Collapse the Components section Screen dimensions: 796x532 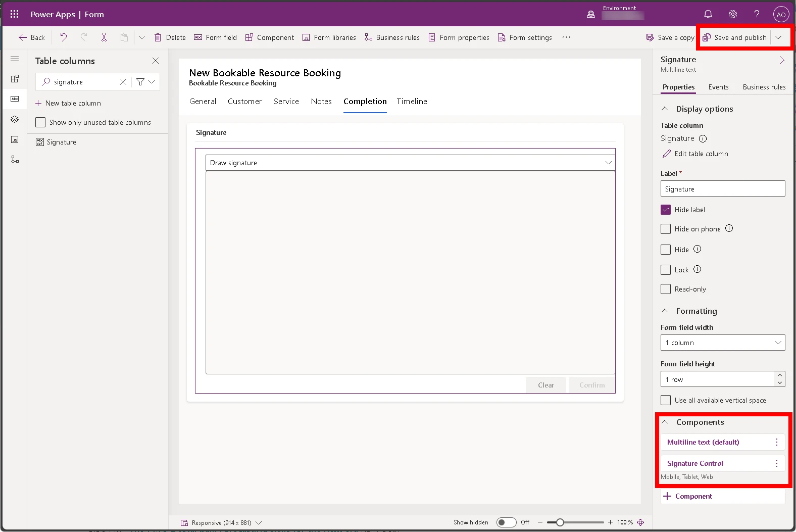click(665, 422)
